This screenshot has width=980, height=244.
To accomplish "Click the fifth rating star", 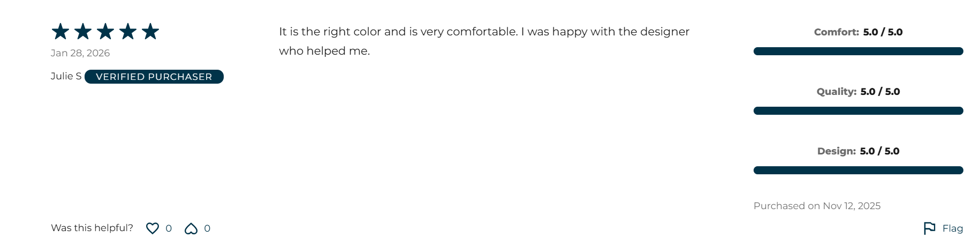I will [x=150, y=32].
